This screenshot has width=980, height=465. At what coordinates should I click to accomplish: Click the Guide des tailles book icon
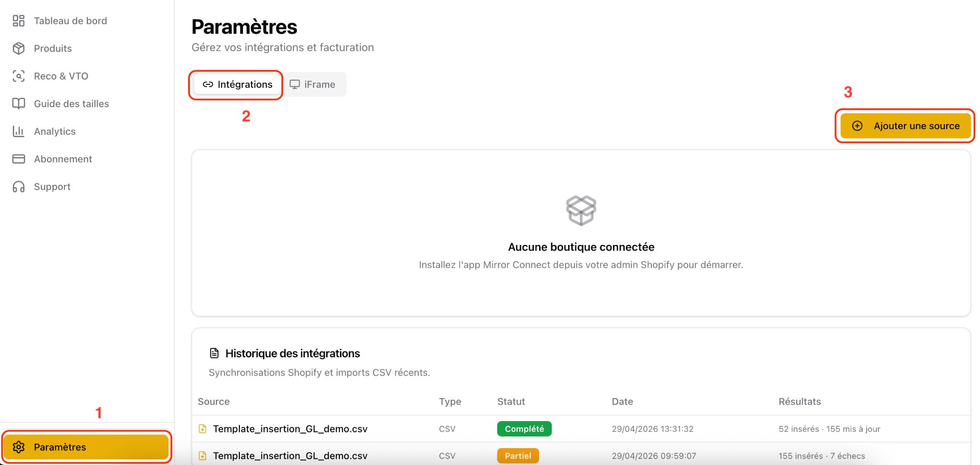click(x=18, y=104)
